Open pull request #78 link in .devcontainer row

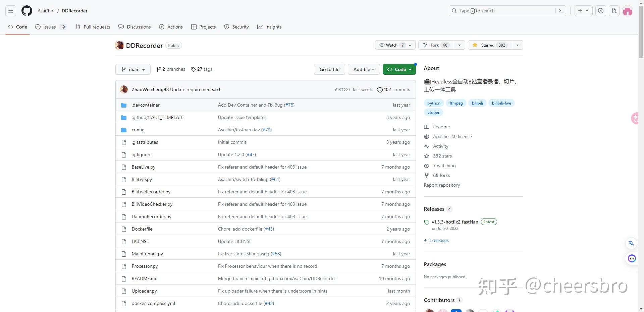[289, 105]
